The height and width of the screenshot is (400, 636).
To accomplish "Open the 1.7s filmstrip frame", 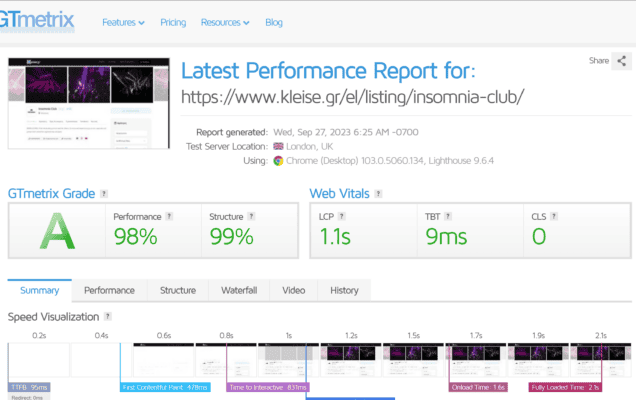I will (476, 360).
